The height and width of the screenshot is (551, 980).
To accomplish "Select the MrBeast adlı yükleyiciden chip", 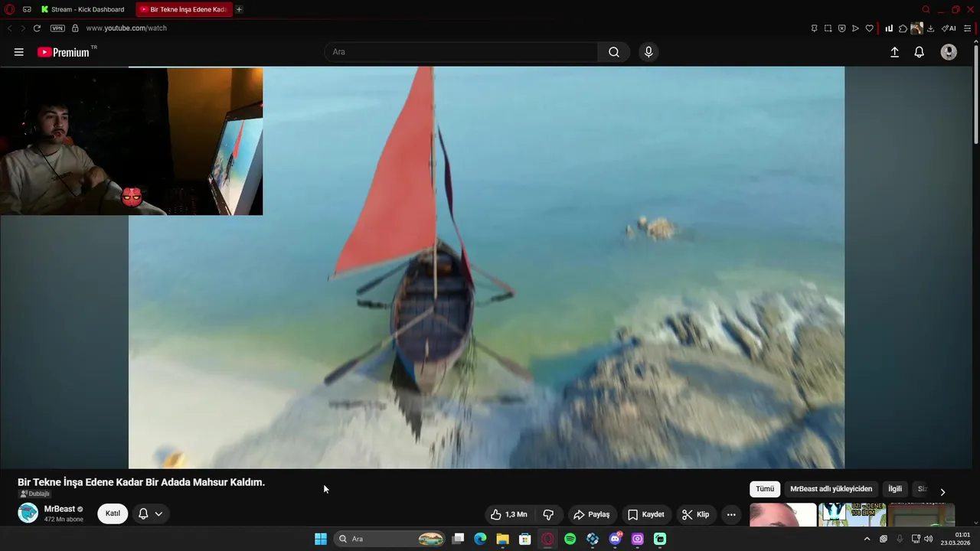I will [x=831, y=489].
